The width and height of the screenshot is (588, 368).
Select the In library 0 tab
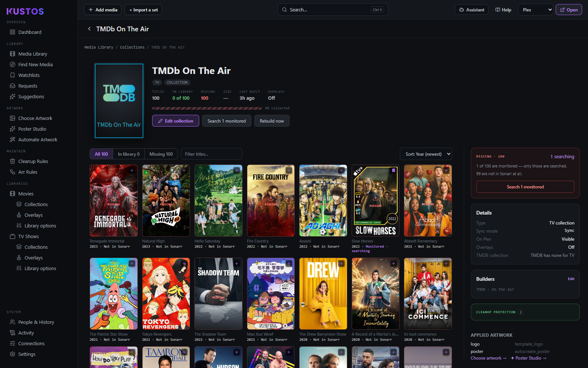129,154
